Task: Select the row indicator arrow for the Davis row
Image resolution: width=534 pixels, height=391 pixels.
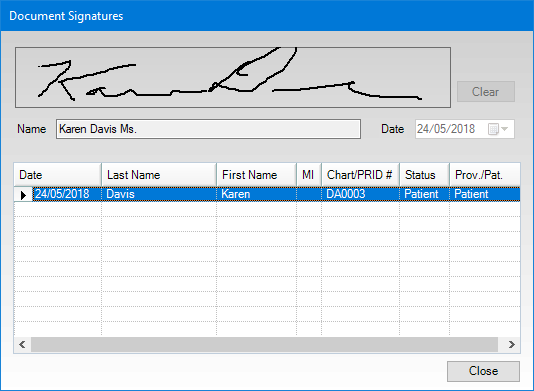Action: [x=23, y=195]
